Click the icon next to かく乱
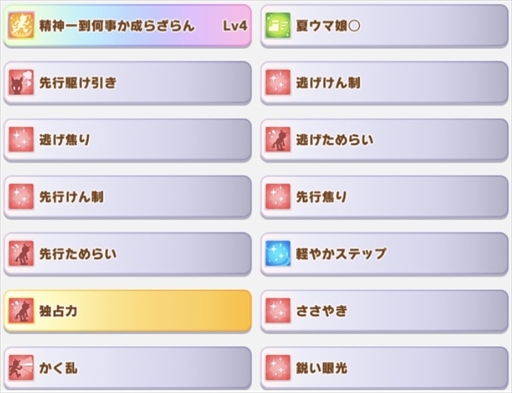The width and height of the screenshot is (512, 393). point(21,368)
